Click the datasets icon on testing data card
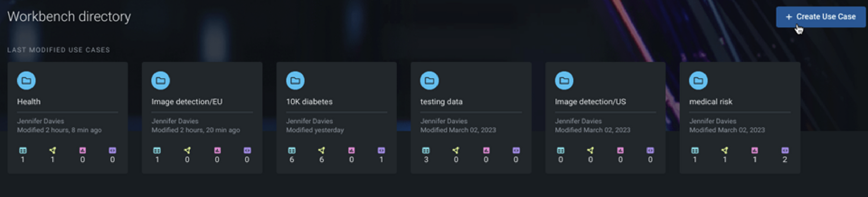This screenshot has width=868, height=197. (x=426, y=150)
